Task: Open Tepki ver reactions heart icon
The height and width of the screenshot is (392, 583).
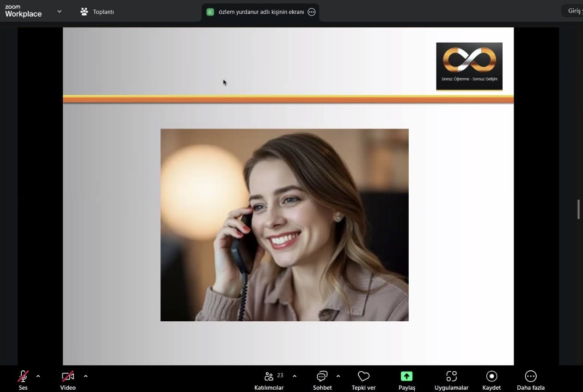Action: coord(363,376)
